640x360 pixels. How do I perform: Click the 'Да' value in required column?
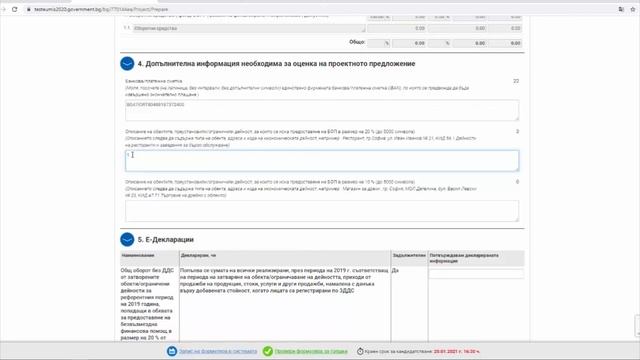[x=395, y=270]
